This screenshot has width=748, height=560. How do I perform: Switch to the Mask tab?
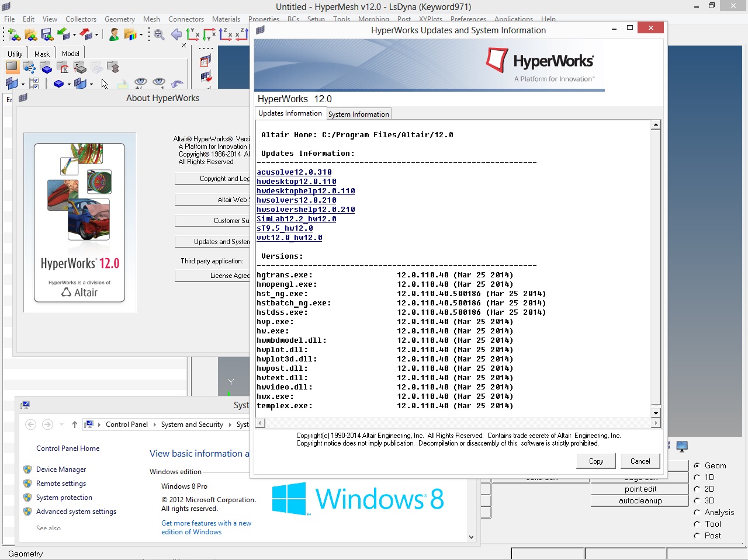[42, 54]
